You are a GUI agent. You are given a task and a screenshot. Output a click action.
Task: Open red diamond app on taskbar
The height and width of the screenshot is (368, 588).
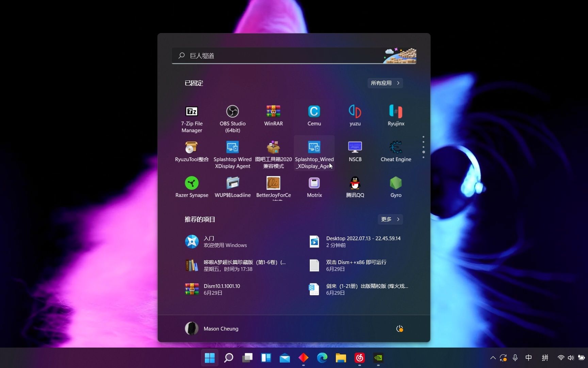point(303,358)
